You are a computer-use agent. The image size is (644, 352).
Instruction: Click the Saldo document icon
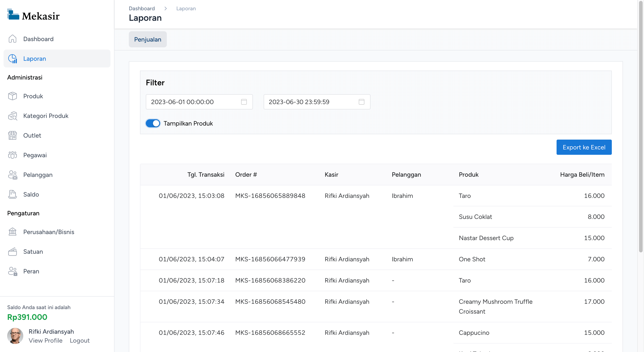12,195
